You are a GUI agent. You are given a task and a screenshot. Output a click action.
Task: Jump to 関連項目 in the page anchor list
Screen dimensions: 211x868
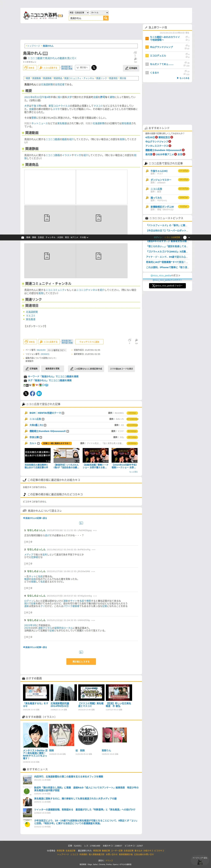click(113, 78)
